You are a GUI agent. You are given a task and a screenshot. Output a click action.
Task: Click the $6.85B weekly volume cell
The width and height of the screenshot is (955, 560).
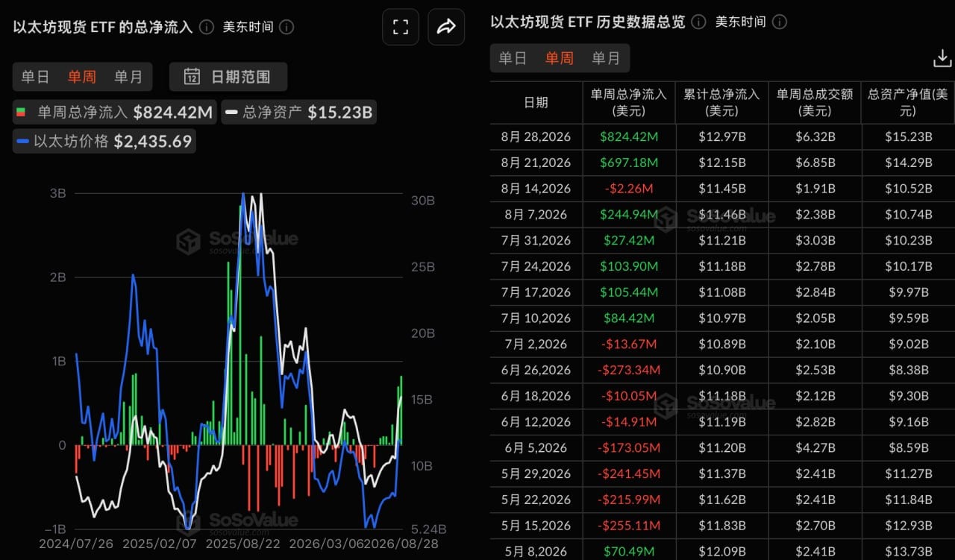point(815,163)
